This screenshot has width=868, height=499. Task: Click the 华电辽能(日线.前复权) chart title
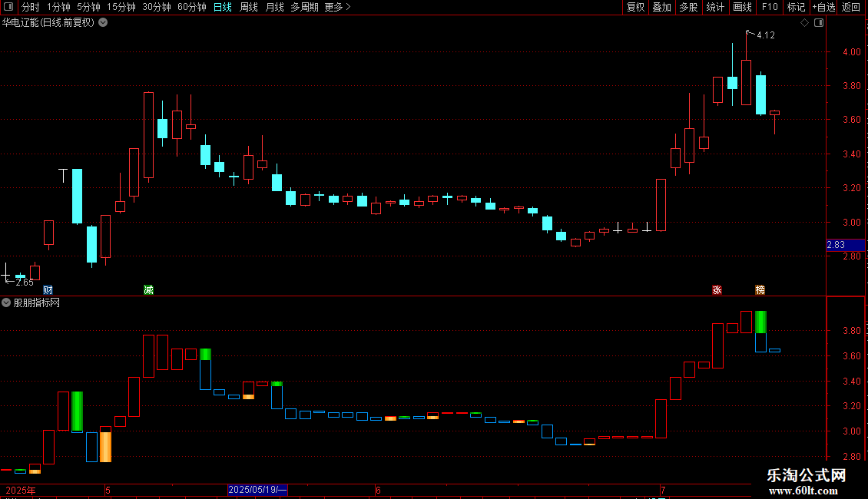(48, 23)
